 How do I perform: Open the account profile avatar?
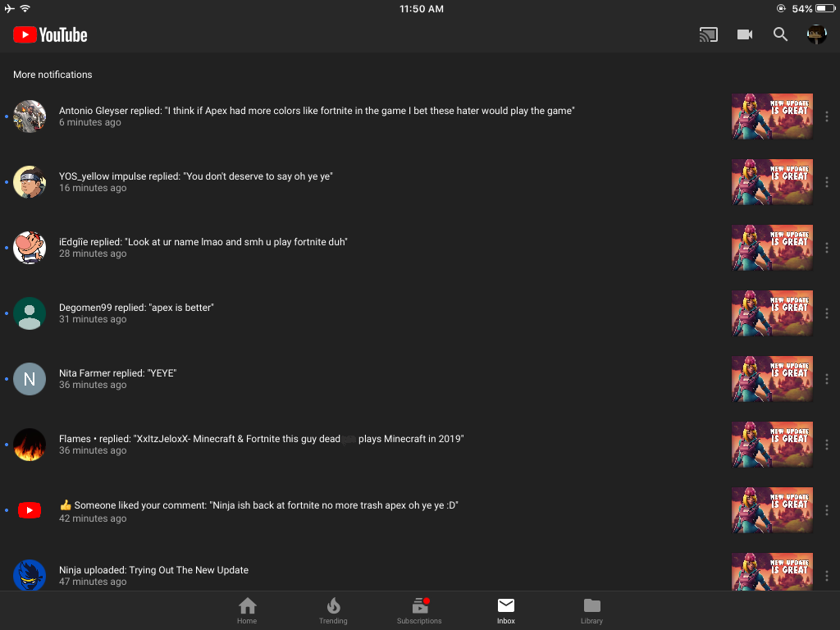(816, 34)
